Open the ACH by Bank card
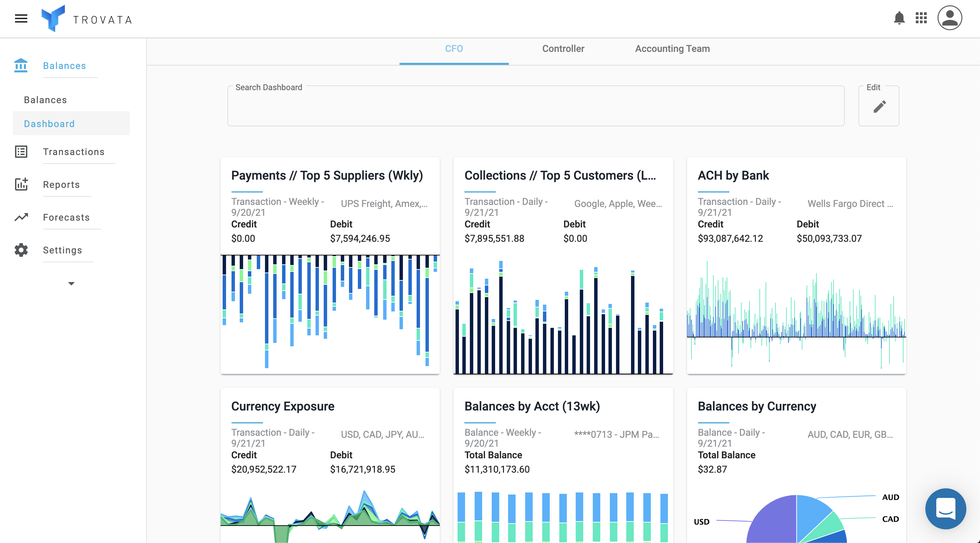Viewport: 980px width, 543px height. coord(733,176)
